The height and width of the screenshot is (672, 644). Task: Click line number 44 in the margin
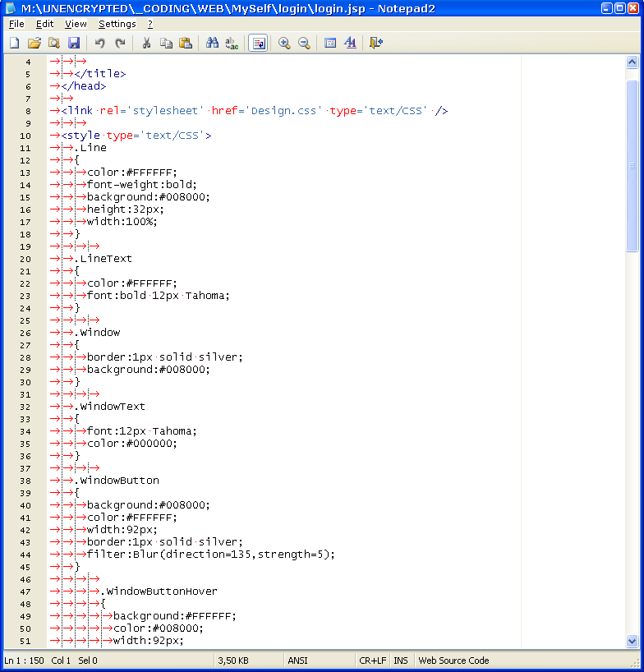click(25, 555)
